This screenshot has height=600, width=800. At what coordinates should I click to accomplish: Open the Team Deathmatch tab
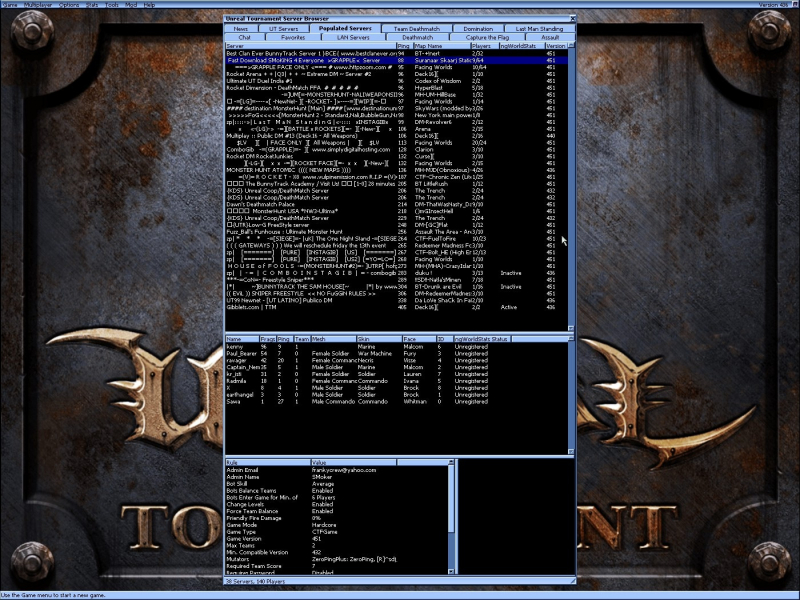pos(416,29)
